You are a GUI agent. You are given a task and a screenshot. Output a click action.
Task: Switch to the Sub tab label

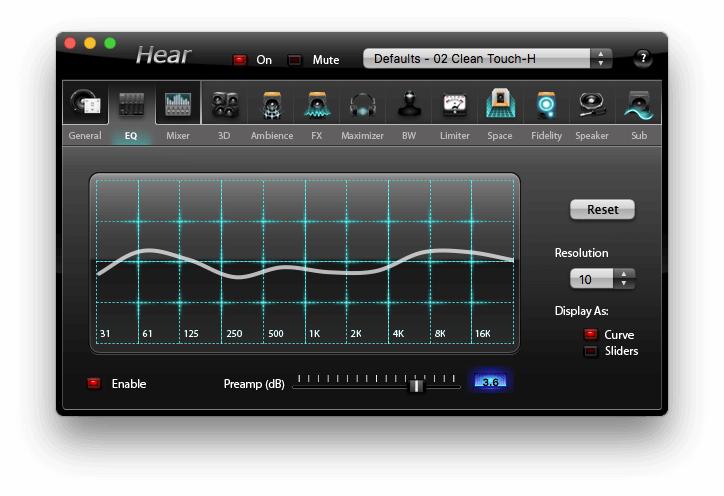[x=639, y=136]
